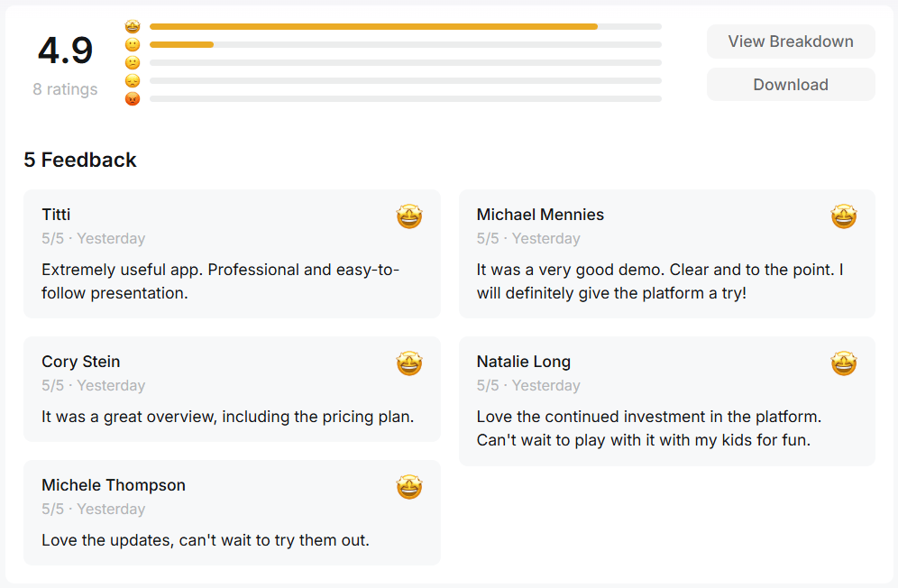Download the ratings report
The image size is (898, 588).
(x=791, y=85)
